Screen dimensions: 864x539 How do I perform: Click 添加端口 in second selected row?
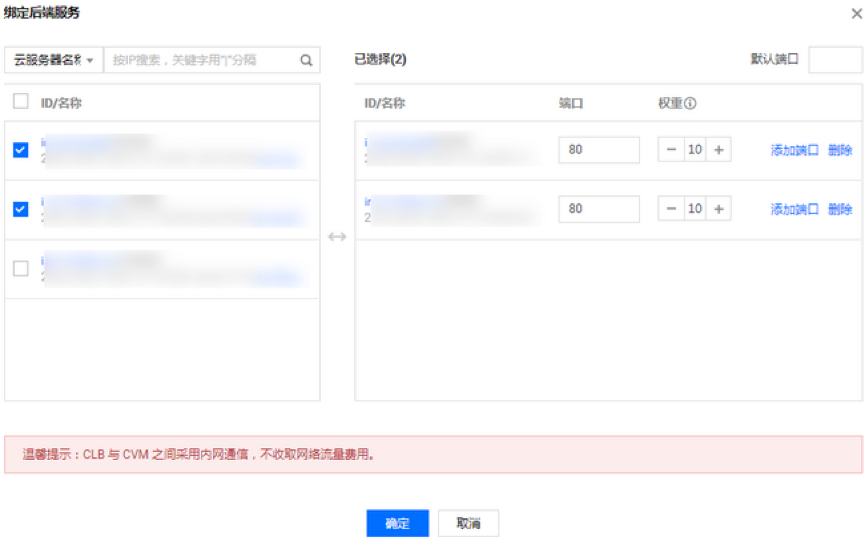click(x=794, y=209)
